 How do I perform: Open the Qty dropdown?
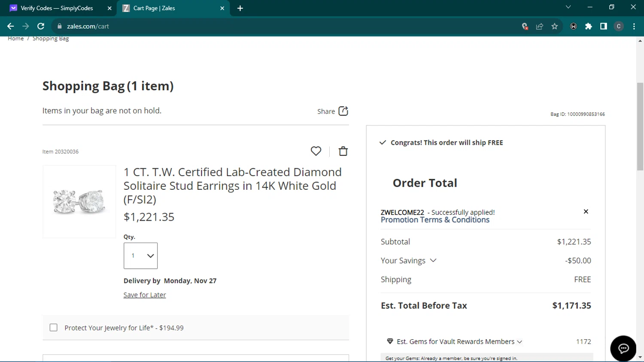click(140, 256)
